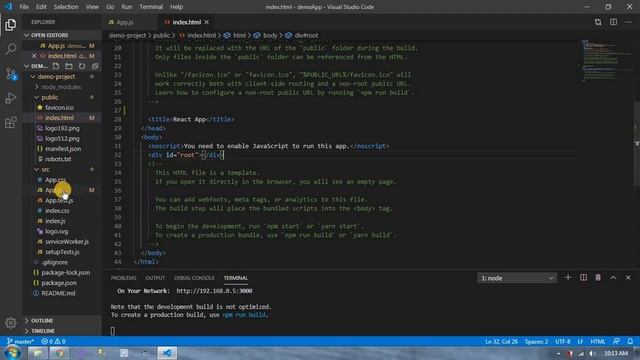Change language mode HTML in status bar

pos(598,341)
